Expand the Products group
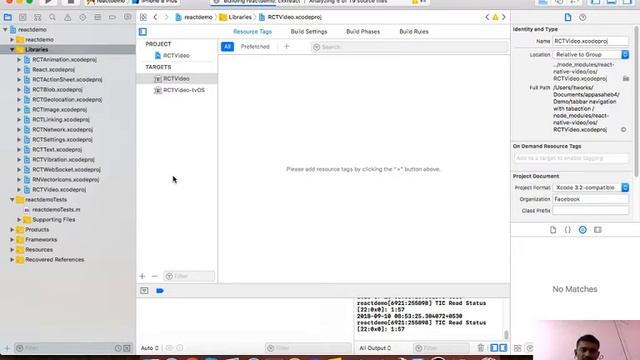This screenshot has width=640, height=360. pos(12,230)
